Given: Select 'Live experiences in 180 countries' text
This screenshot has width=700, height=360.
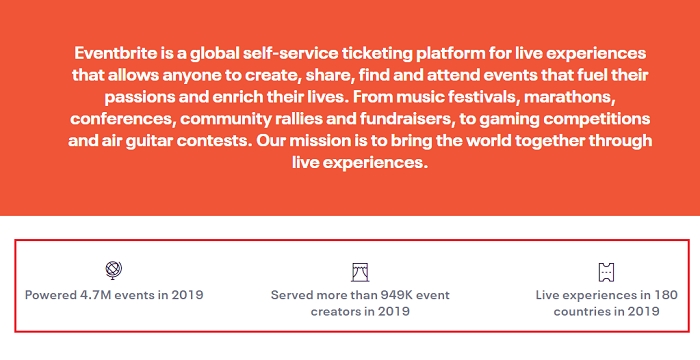Looking at the screenshot, I should [x=606, y=303].
